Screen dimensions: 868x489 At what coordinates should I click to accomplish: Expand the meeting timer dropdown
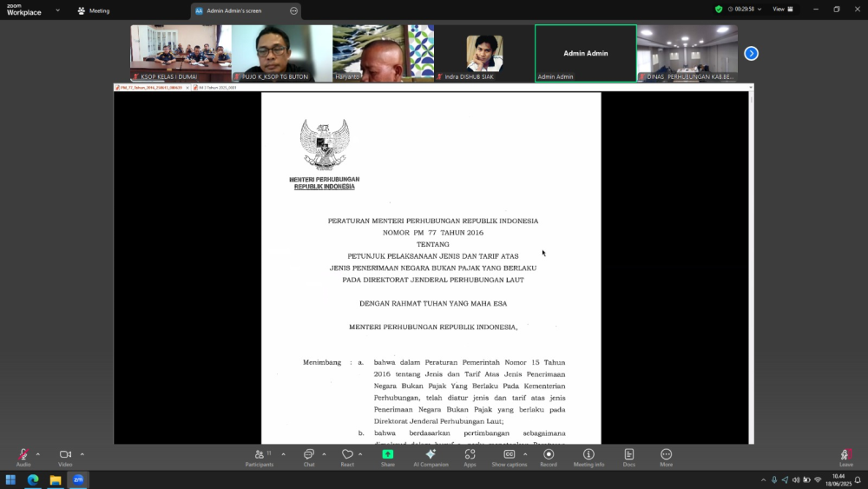759,9
